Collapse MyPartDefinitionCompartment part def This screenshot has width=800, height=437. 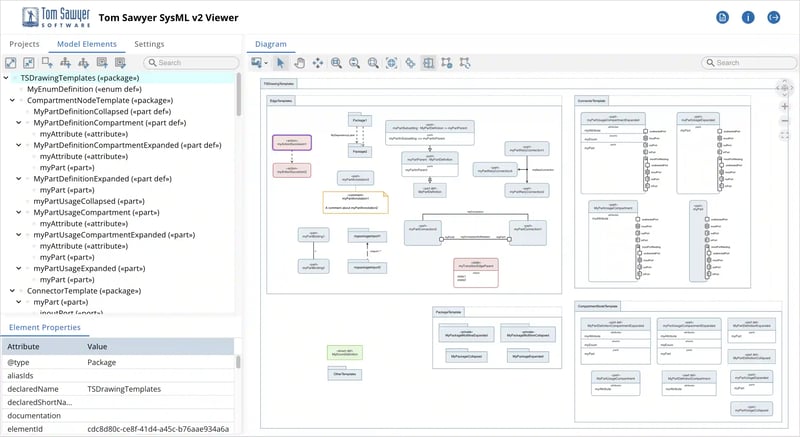(x=19, y=123)
